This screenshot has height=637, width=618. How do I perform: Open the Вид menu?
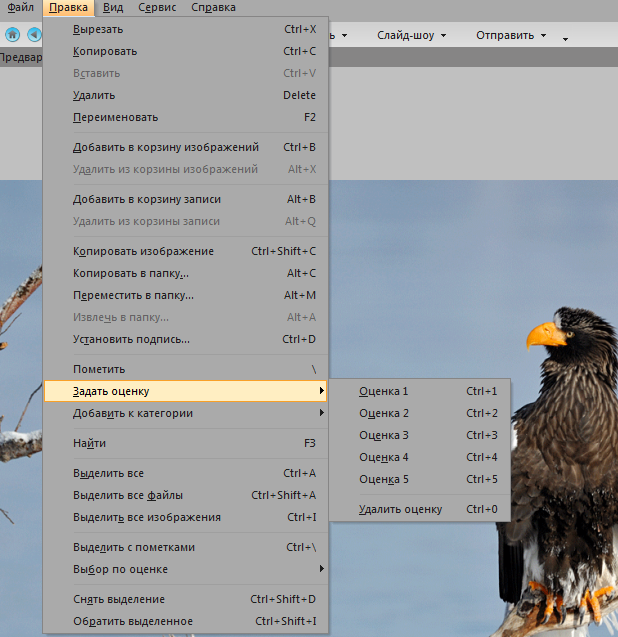[113, 7]
